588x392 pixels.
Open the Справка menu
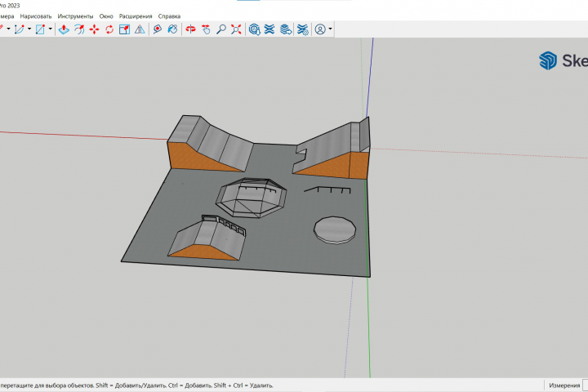169,16
